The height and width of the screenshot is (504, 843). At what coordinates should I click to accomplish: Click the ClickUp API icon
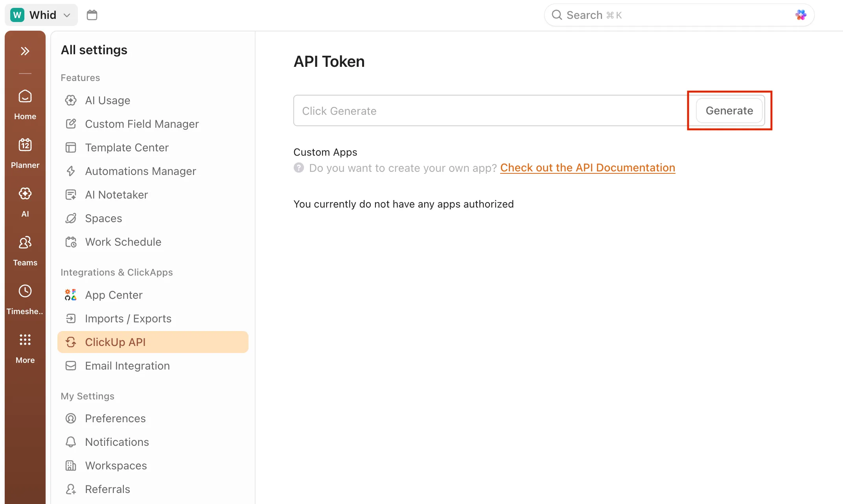pyautogui.click(x=71, y=342)
